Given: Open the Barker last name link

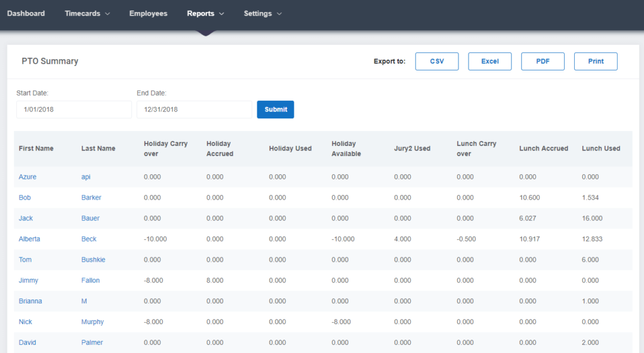Looking at the screenshot, I should (x=91, y=198).
